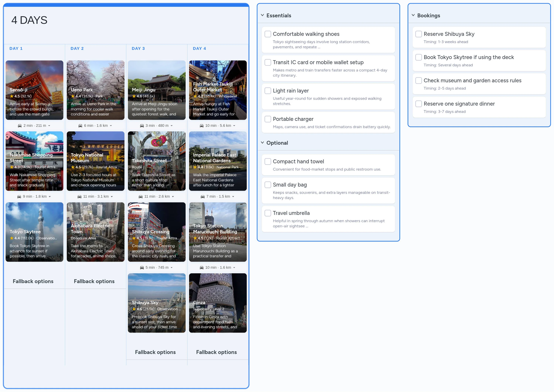Open Fallback options under Day 3

click(x=155, y=352)
